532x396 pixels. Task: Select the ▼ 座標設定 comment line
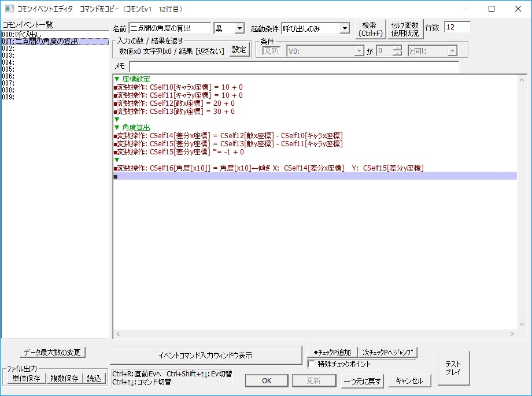pyautogui.click(x=315, y=79)
